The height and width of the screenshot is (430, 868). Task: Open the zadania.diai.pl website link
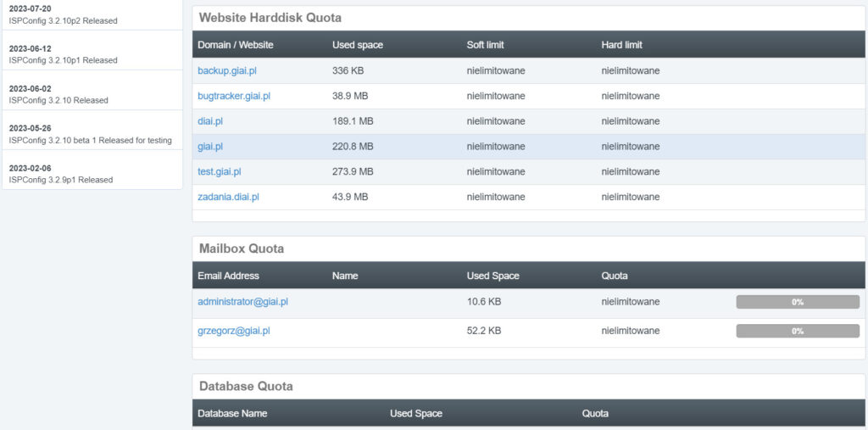coord(228,197)
